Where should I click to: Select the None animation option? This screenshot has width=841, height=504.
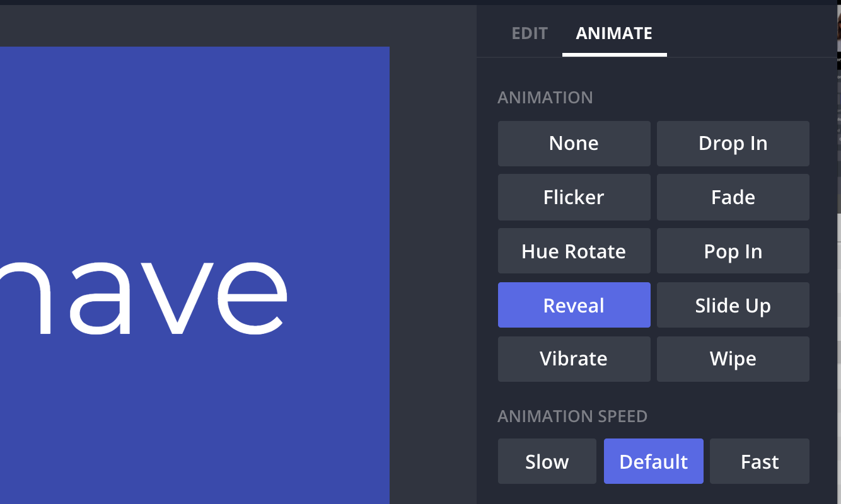pyautogui.click(x=574, y=144)
